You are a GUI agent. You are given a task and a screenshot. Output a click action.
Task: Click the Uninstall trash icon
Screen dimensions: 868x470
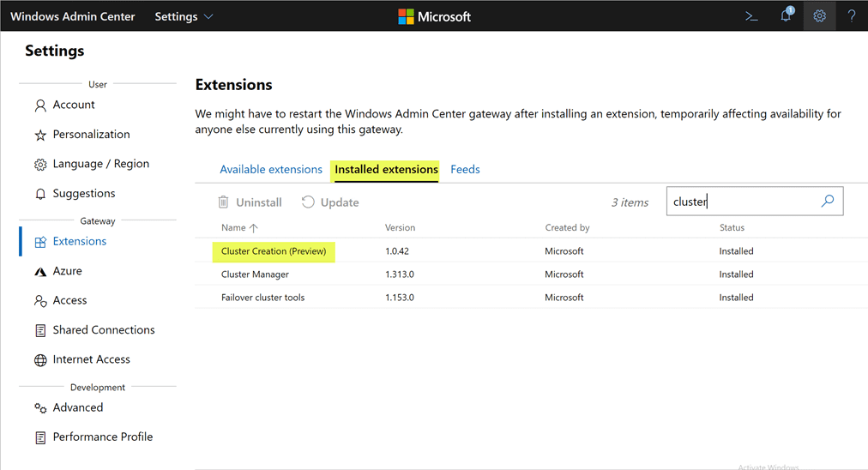tap(224, 202)
